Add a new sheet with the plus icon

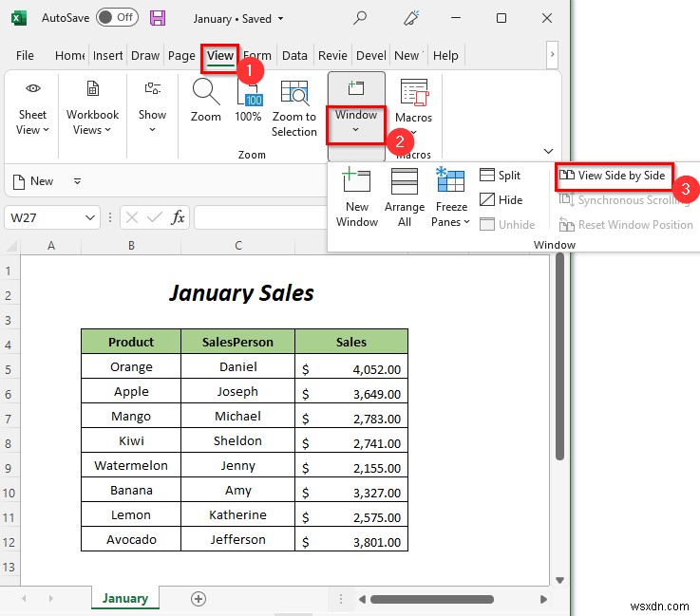coord(199,599)
